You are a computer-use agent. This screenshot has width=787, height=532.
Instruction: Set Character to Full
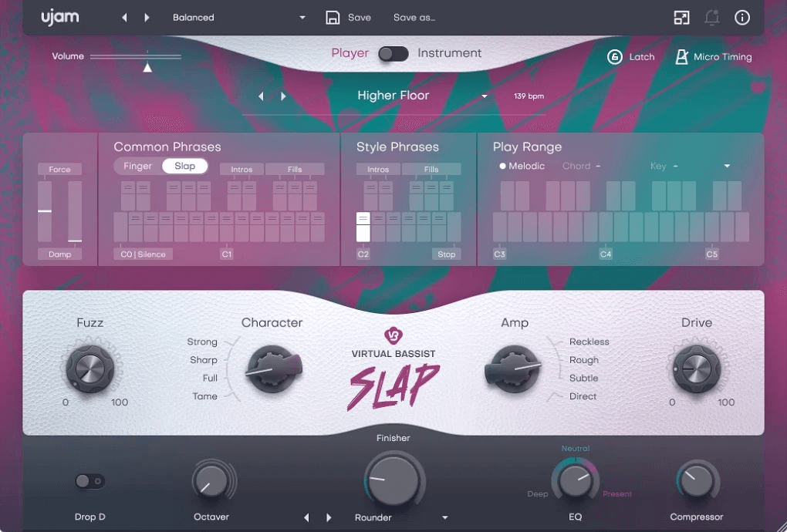[x=210, y=378]
